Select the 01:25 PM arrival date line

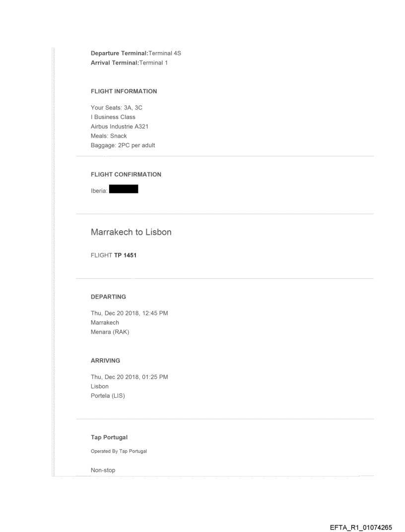[x=129, y=377]
